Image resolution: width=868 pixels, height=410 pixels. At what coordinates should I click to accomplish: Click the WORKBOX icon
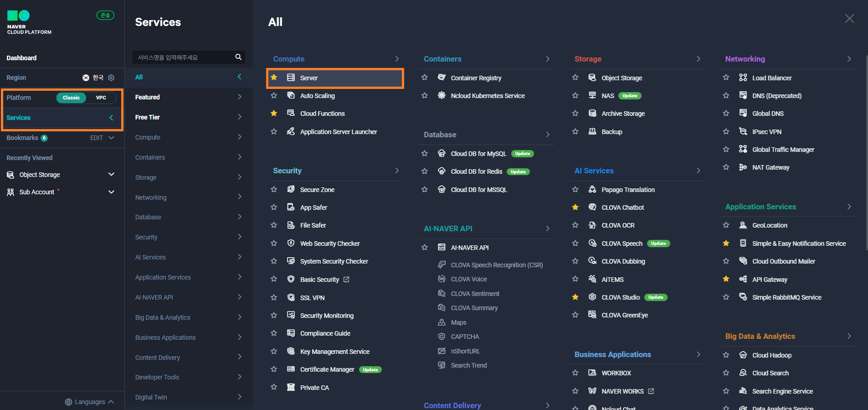pyautogui.click(x=592, y=373)
